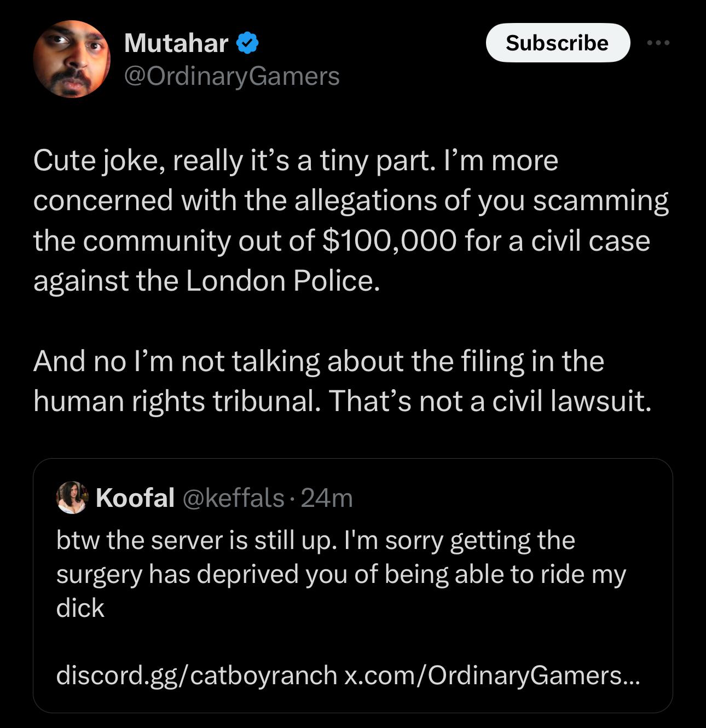Viewport: 706px width, 728px height.
Task: Open the three-dot more options menu
Action: [658, 43]
